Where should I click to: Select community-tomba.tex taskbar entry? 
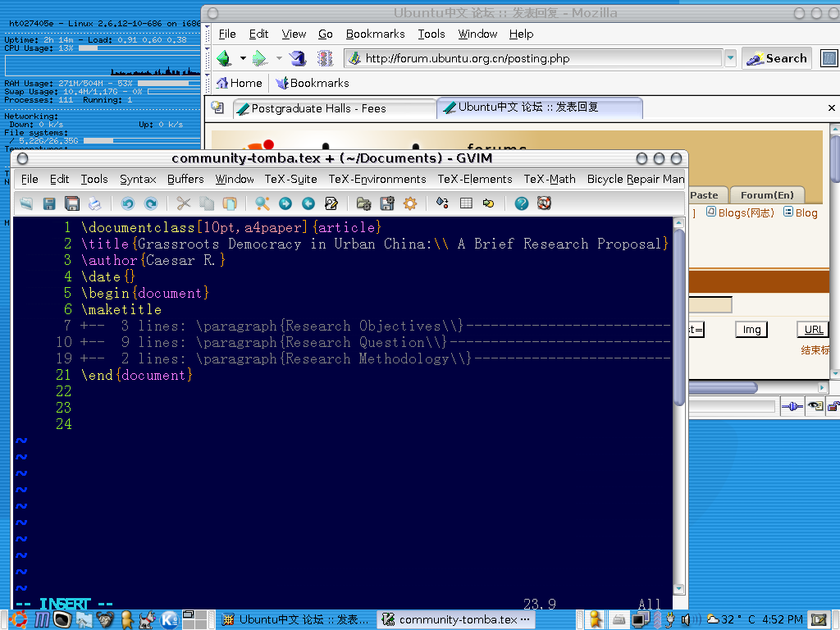click(456, 620)
